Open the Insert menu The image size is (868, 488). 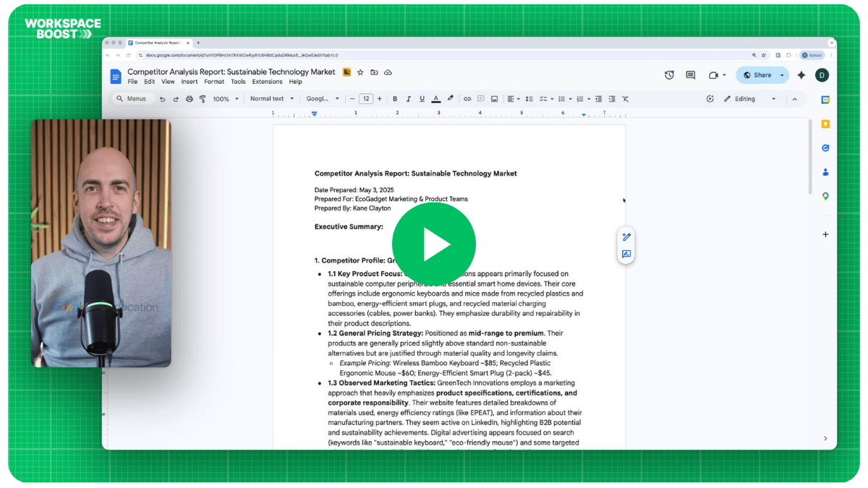[x=190, y=82]
